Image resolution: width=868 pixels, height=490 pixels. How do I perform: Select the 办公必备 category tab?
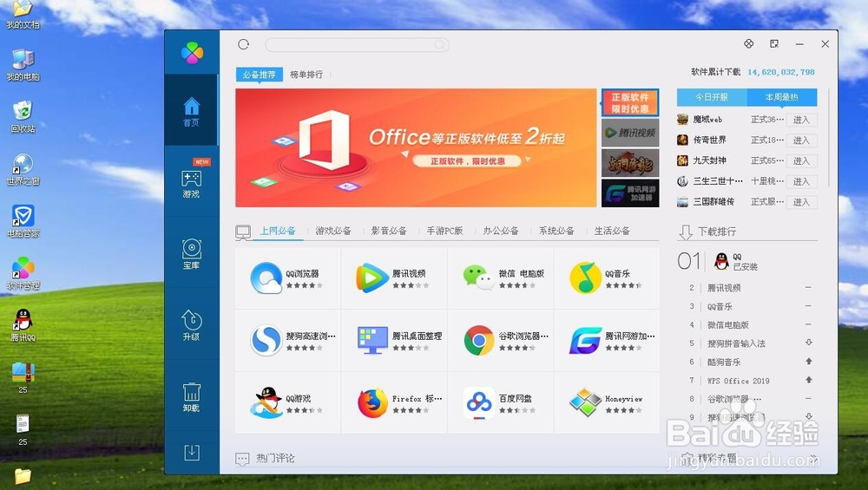tap(501, 231)
